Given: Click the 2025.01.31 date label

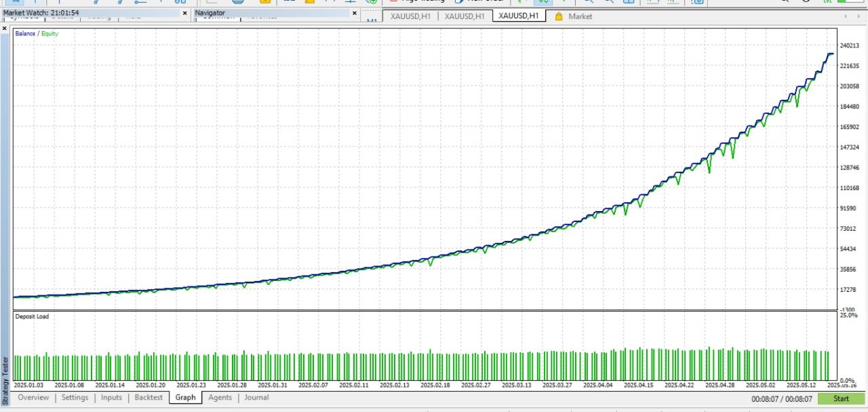Looking at the screenshot, I should pos(273,385).
